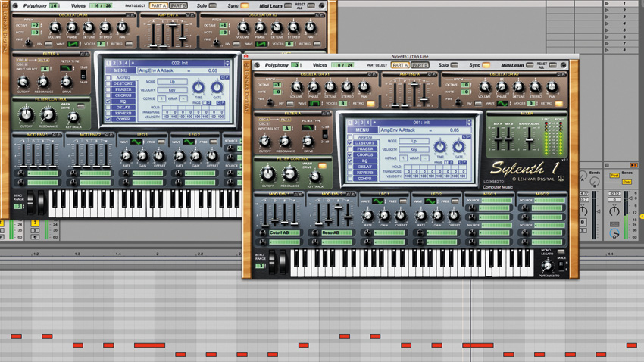Screen dimensions: 644x362
Task: Uncheck COMPR effect in rear Sylenth1 window
Action: [x=108, y=119]
